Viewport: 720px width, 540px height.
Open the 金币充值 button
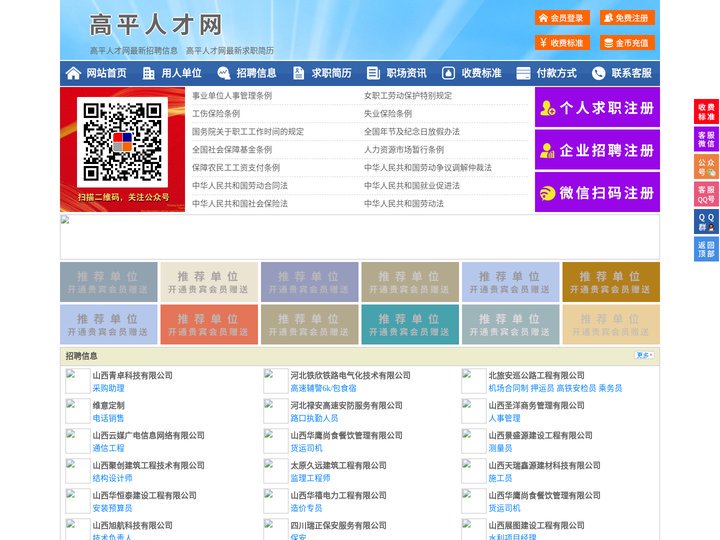tap(627, 43)
